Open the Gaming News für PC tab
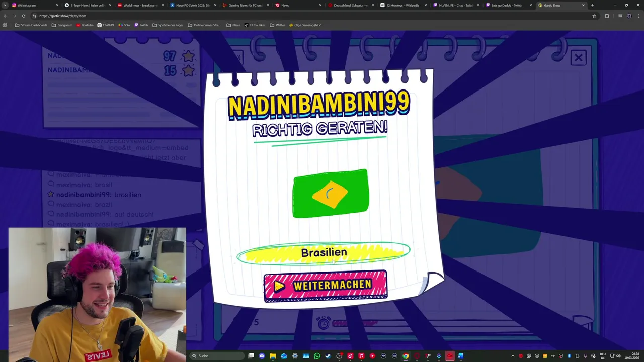Image resolution: width=644 pixels, height=362 pixels. click(246, 5)
